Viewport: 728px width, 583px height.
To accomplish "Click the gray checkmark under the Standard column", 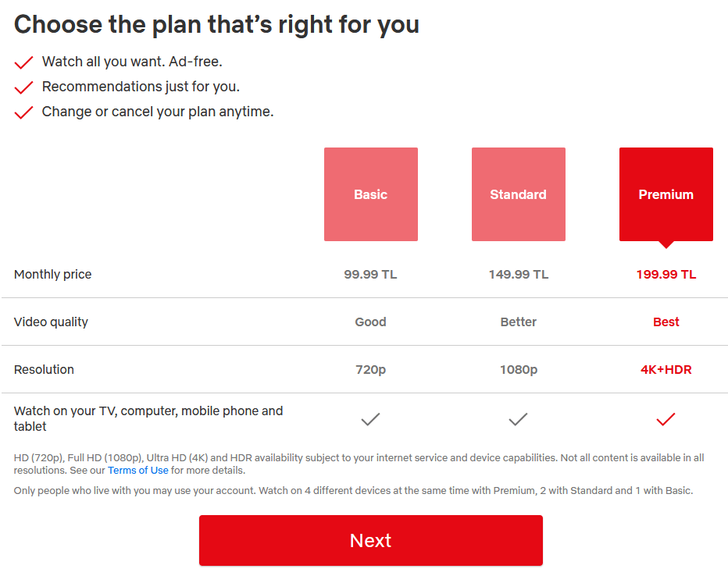I will (x=518, y=418).
